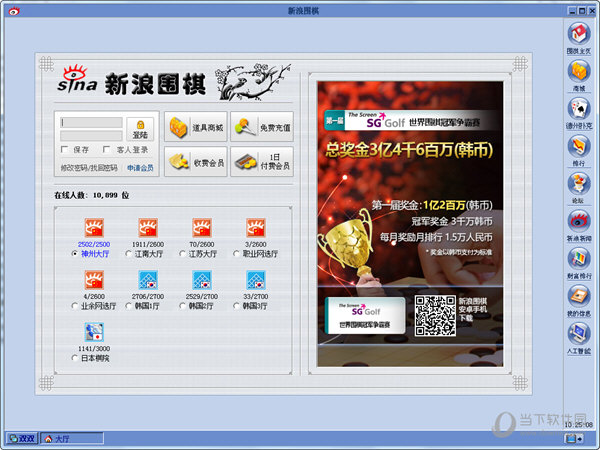600x450 pixels.
Task: Click the 2706/2700 occupancy count
Action: tap(148, 296)
